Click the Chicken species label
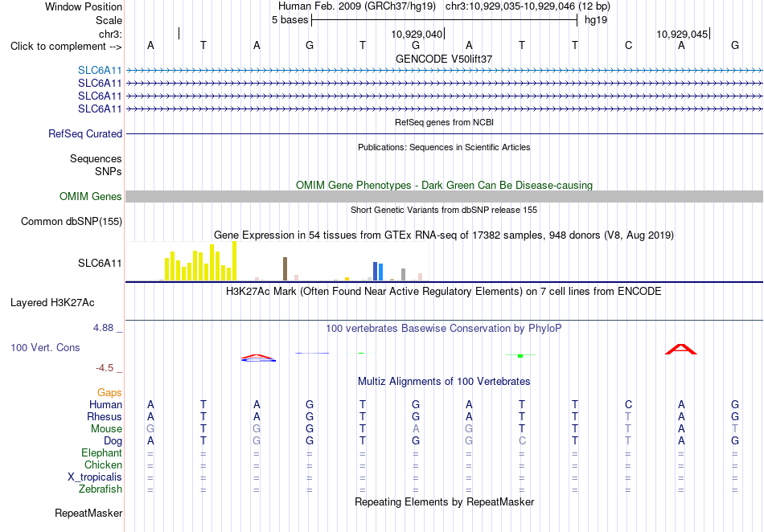The image size is (764, 532). click(103, 464)
